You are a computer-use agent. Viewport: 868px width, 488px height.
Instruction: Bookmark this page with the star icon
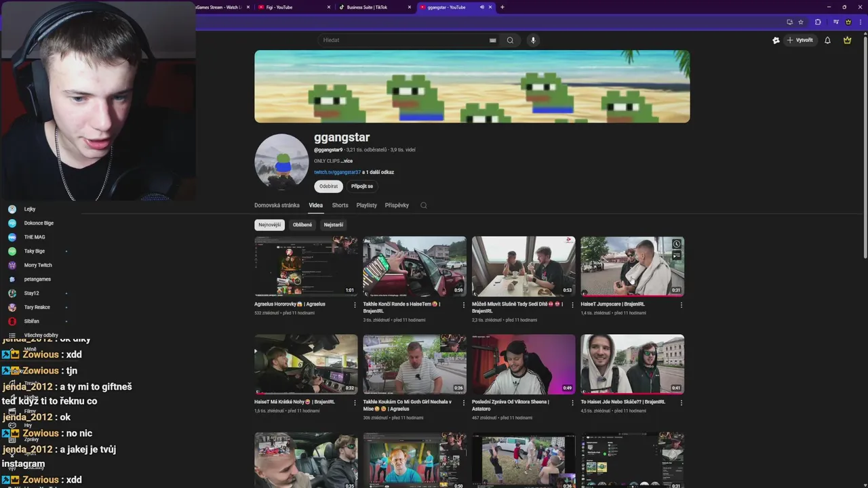click(801, 22)
